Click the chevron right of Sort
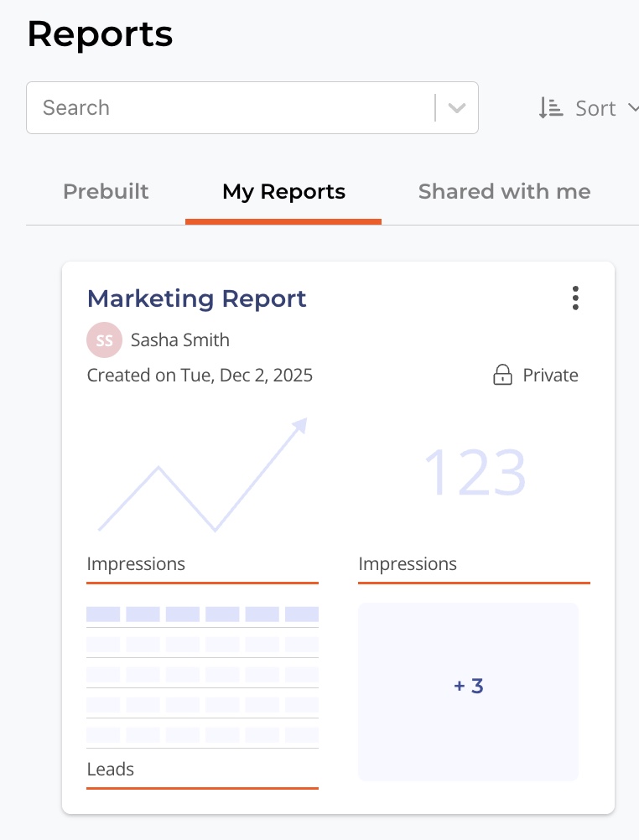639x840 pixels. (x=633, y=108)
